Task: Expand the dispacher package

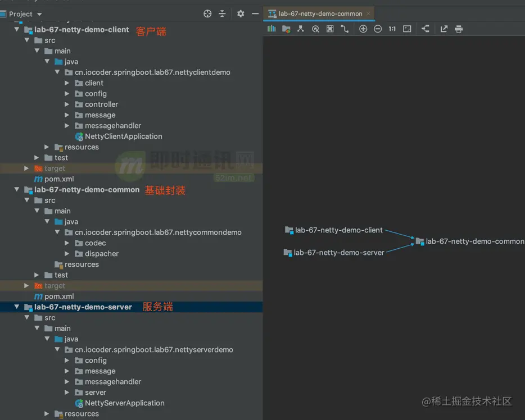Action: [x=67, y=254]
